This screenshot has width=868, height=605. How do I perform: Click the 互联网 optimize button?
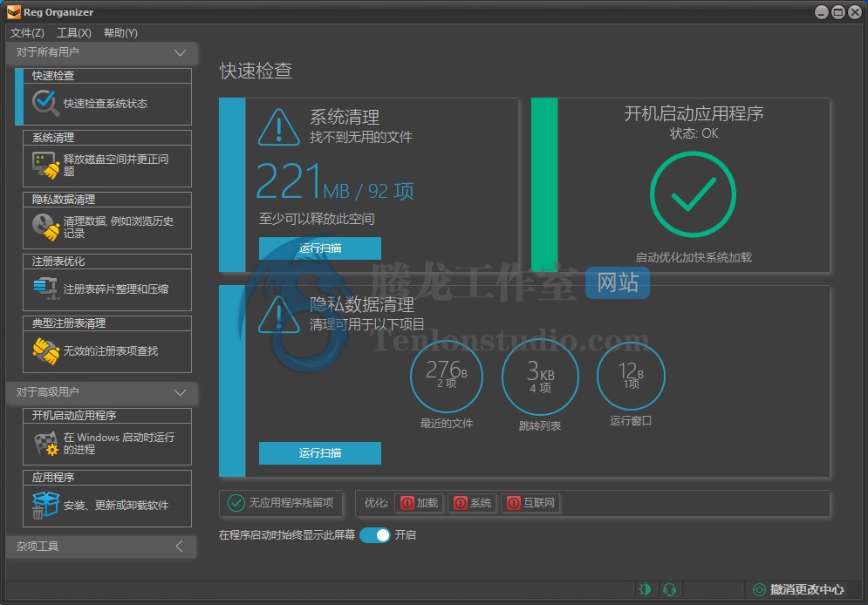531,503
